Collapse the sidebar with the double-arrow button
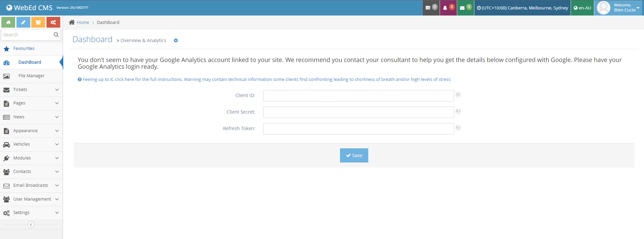 click(31, 225)
